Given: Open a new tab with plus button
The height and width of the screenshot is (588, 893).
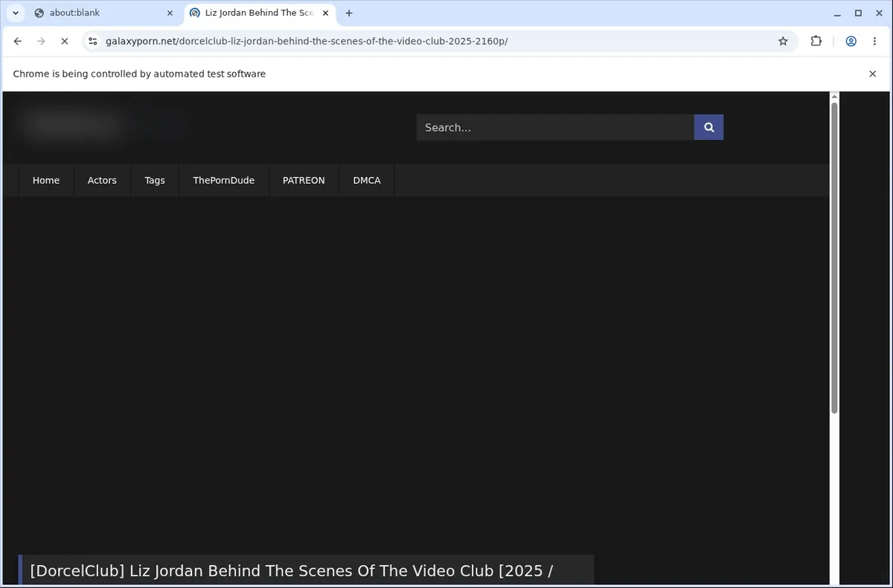Looking at the screenshot, I should tap(349, 13).
